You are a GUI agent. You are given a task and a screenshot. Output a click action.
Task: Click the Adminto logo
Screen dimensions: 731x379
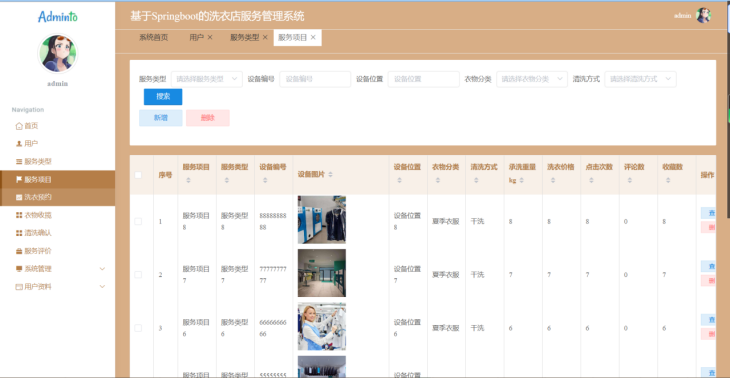click(58, 17)
